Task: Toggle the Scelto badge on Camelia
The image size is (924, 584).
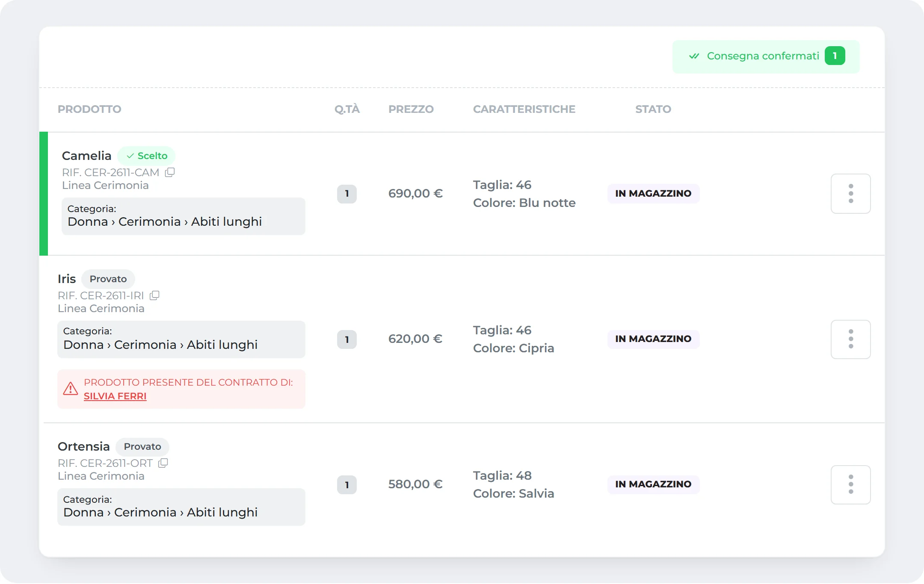Action: point(146,156)
